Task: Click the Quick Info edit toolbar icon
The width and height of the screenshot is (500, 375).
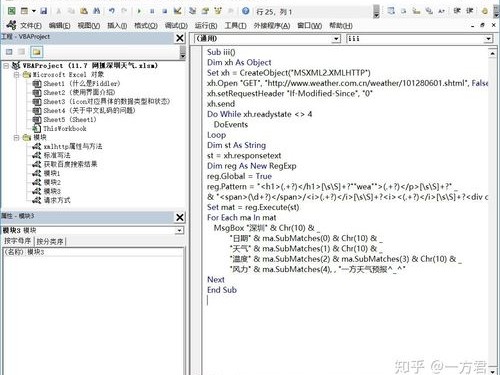Action: click(416, 11)
